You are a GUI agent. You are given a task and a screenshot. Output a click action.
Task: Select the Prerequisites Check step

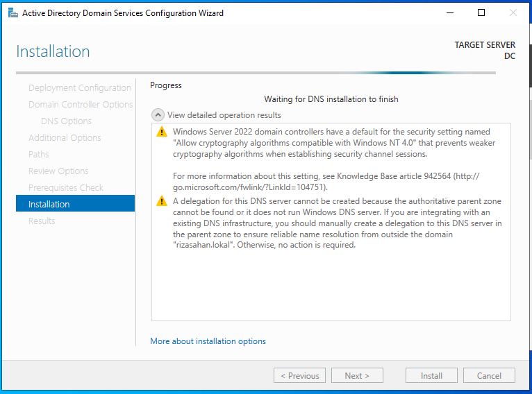(x=66, y=188)
